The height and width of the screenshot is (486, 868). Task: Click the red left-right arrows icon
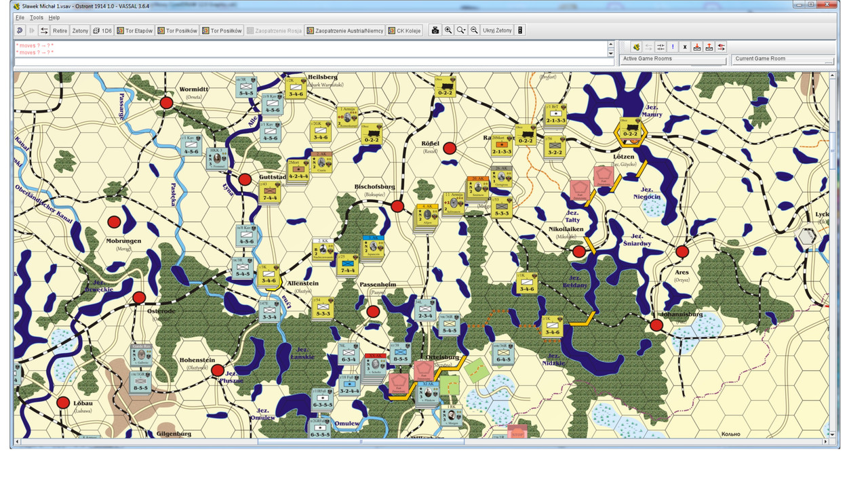722,47
